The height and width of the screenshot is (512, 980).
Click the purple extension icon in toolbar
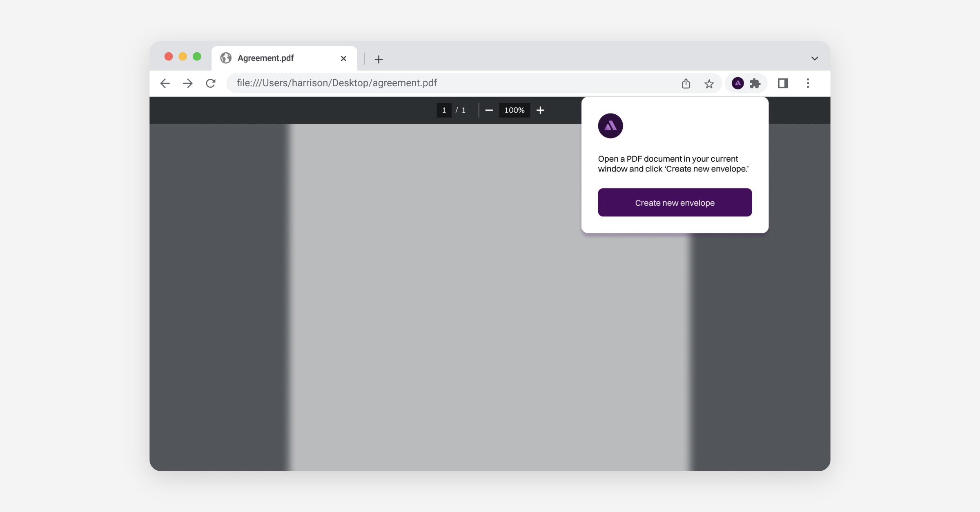[x=737, y=83]
